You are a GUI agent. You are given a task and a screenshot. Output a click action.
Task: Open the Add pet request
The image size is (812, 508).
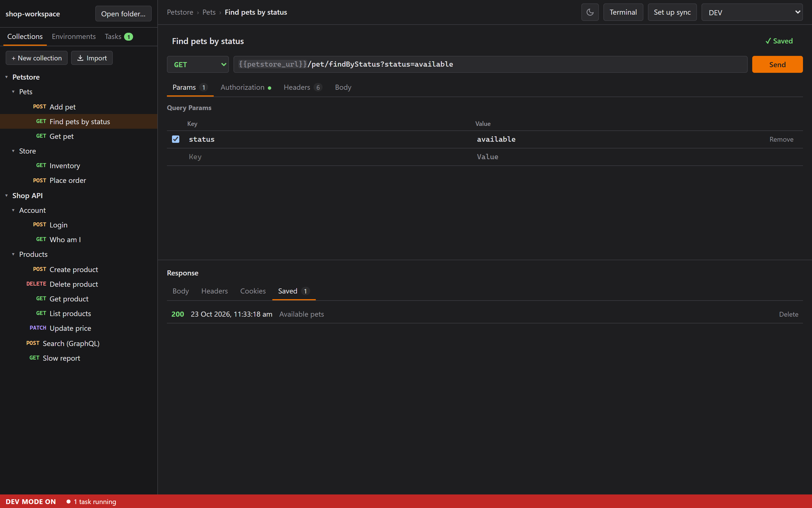pos(78,107)
